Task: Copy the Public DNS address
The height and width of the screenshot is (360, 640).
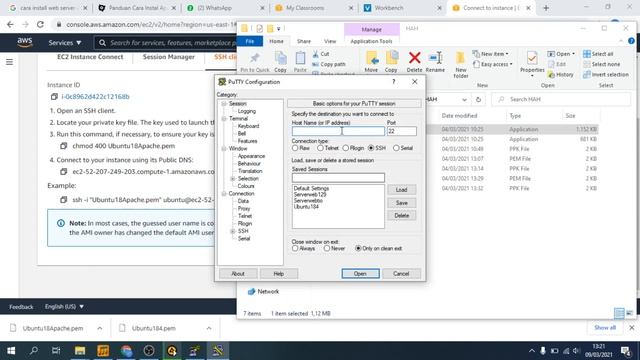Action: coord(63,172)
